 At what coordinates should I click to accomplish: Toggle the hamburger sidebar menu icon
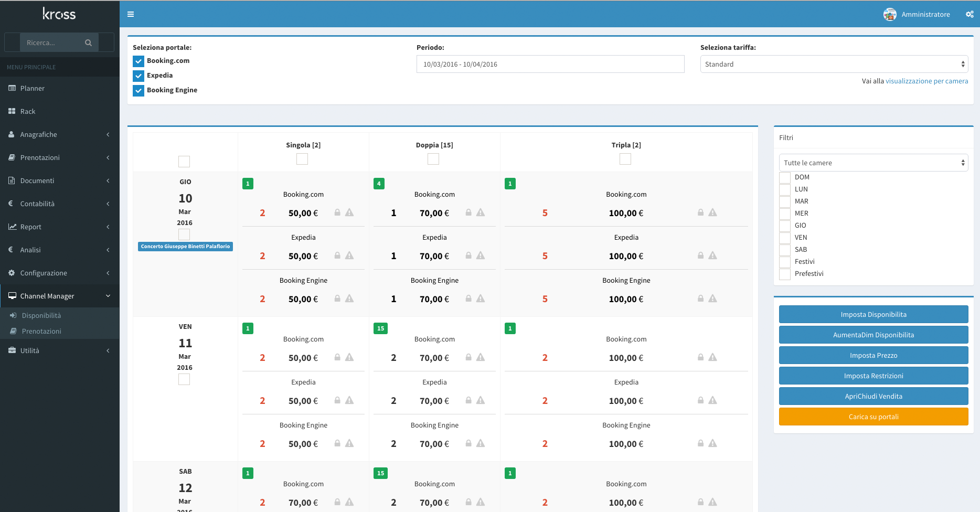131,14
